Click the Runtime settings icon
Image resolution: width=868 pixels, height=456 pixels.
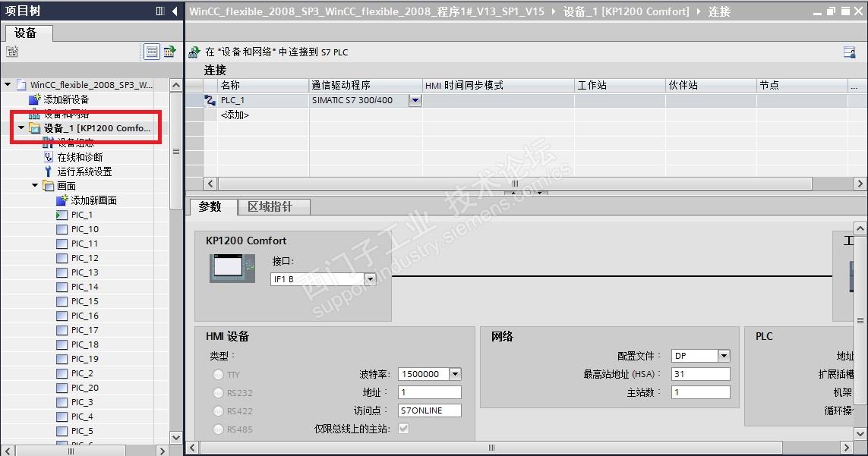(48, 171)
